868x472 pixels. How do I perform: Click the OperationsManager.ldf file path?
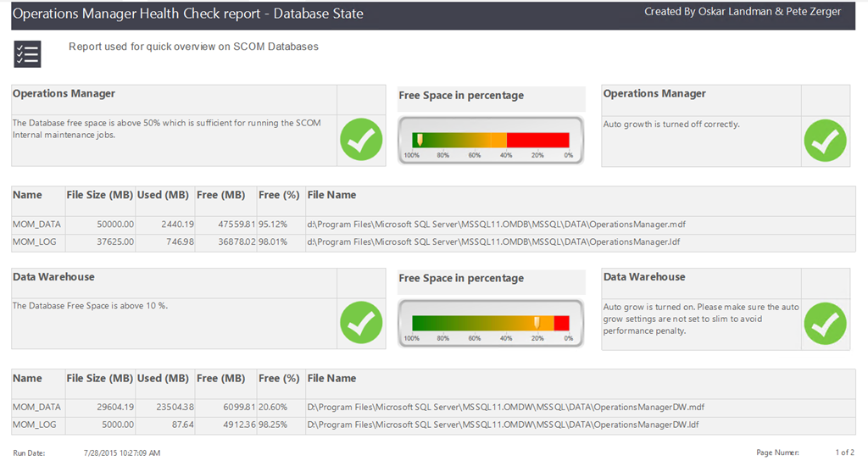(494, 242)
